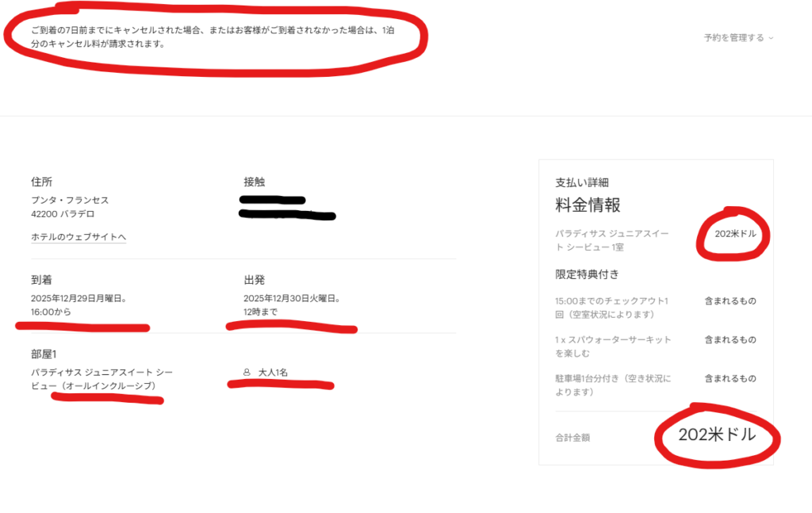Click the 到着 heading
This screenshot has width=812, height=513.
[x=41, y=280]
